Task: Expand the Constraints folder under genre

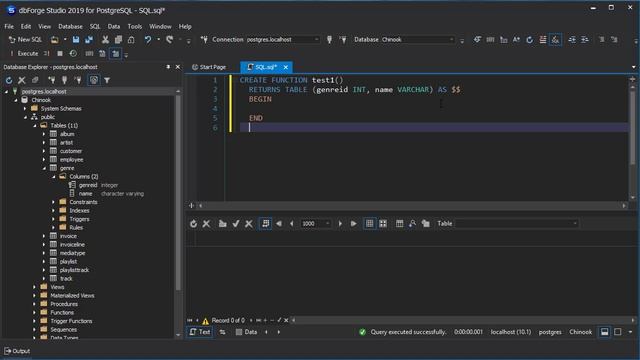Action: click(53, 202)
